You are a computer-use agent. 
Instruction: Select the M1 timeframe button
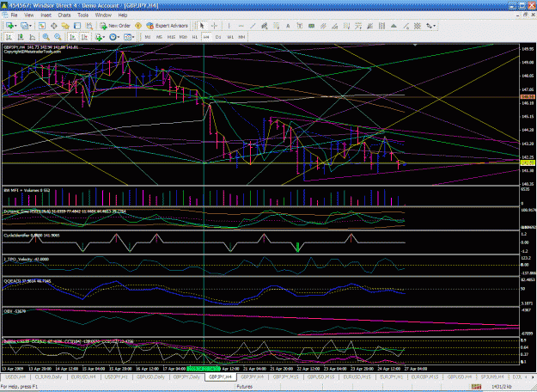(x=148, y=37)
